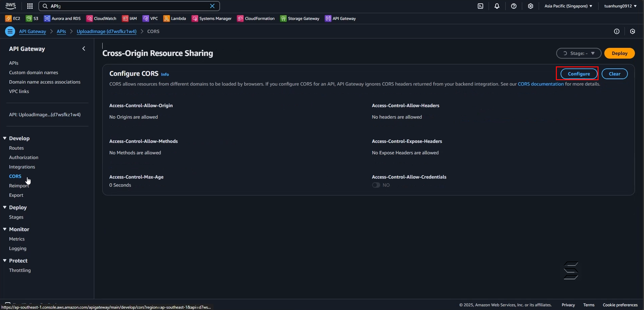Click the Configure button
This screenshot has width=644, height=310.
[579, 74]
